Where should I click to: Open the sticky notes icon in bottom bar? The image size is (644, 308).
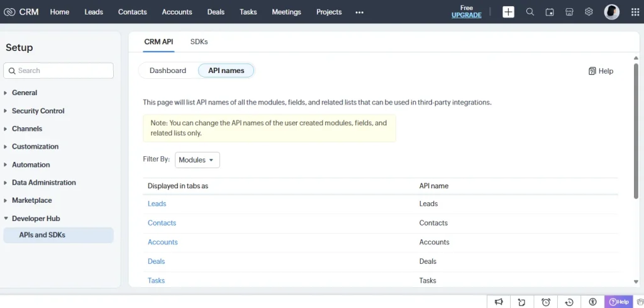(522, 302)
